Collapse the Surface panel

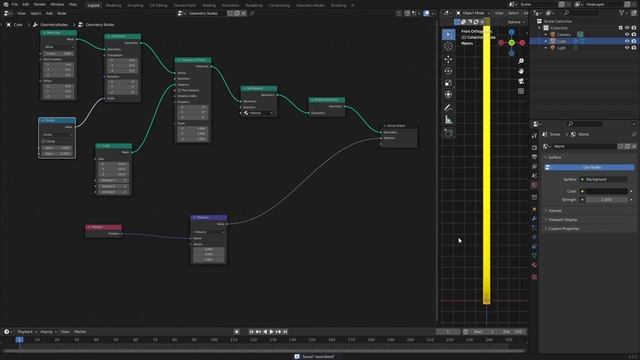tap(554, 157)
